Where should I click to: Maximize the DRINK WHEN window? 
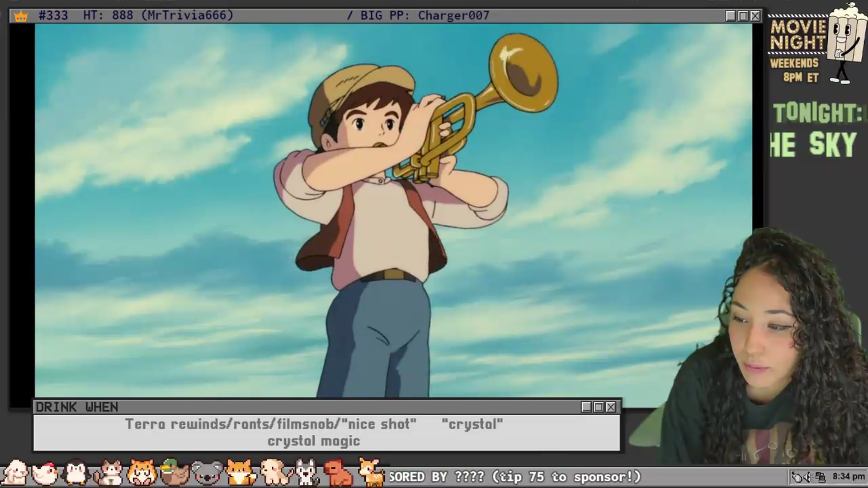[x=599, y=407]
